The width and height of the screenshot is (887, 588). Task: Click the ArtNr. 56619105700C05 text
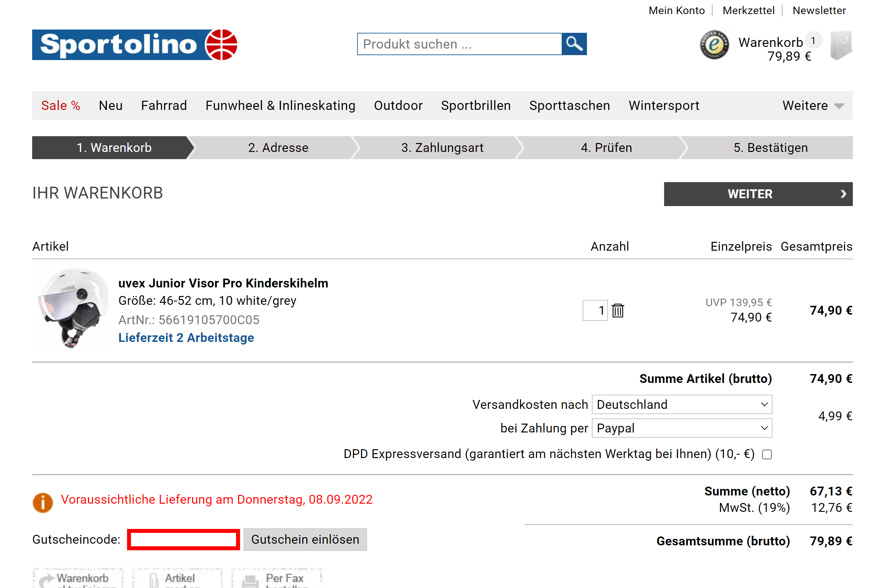(189, 320)
